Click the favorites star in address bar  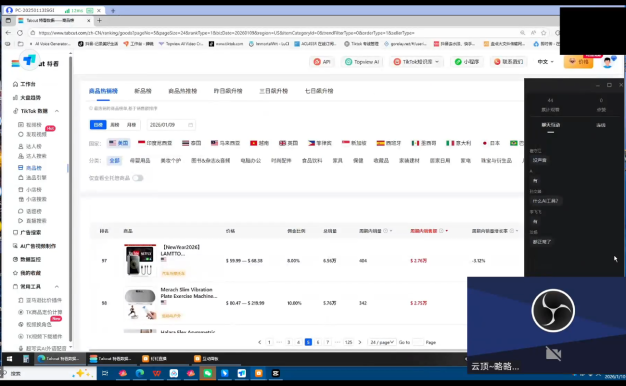pos(543,33)
